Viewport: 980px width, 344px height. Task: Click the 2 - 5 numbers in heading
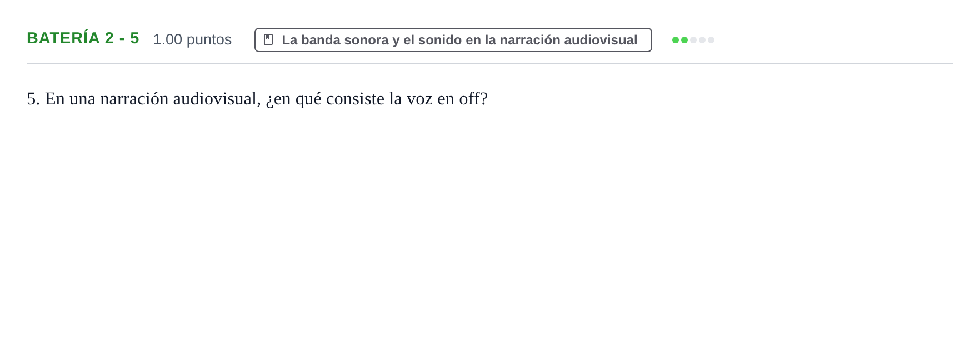coord(122,38)
